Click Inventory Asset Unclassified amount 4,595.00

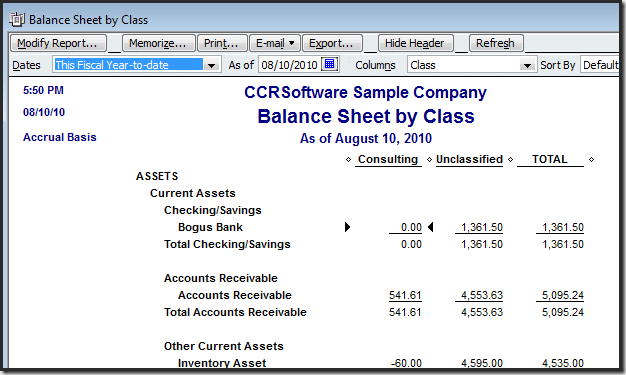pyautogui.click(x=482, y=363)
